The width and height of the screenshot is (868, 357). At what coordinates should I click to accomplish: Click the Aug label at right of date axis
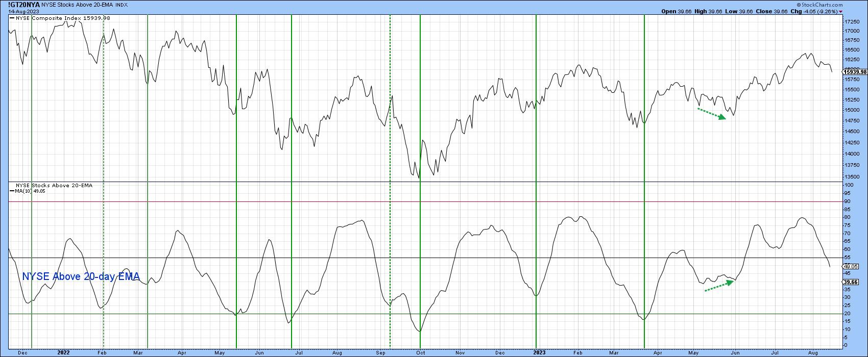click(814, 352)
